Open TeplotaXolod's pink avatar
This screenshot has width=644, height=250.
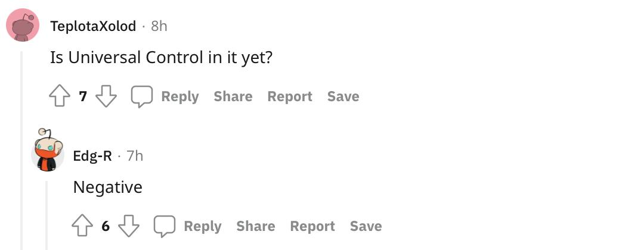(x=23, y=26)
